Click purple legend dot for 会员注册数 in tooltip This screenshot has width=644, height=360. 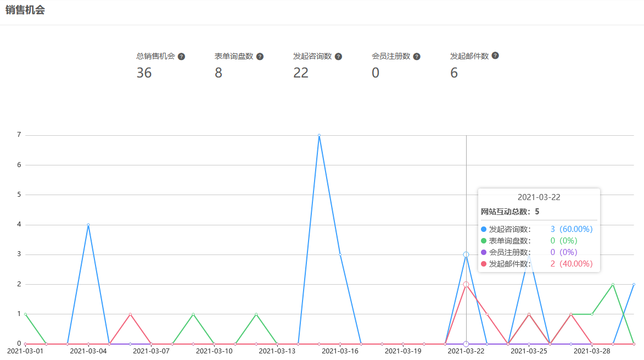click(x=484, y=252)
